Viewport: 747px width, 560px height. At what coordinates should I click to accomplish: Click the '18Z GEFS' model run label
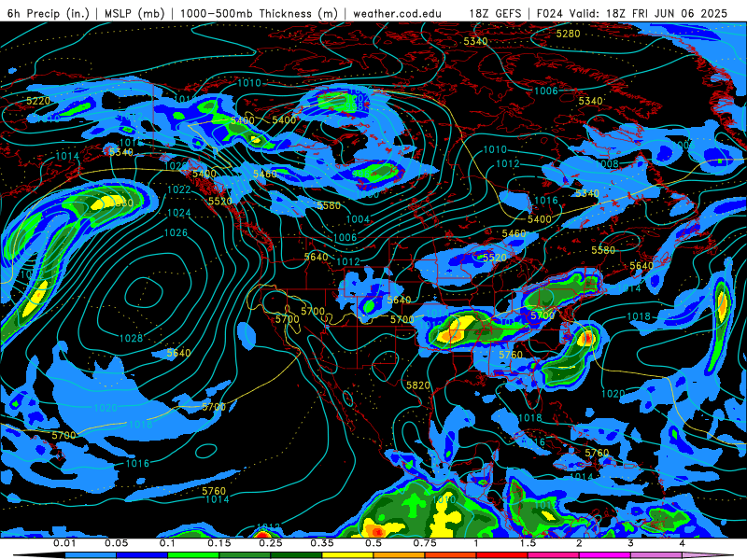click(496, 13)
